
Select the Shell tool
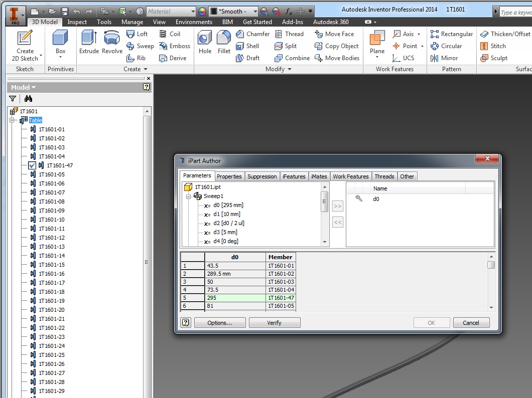(247, 46)
